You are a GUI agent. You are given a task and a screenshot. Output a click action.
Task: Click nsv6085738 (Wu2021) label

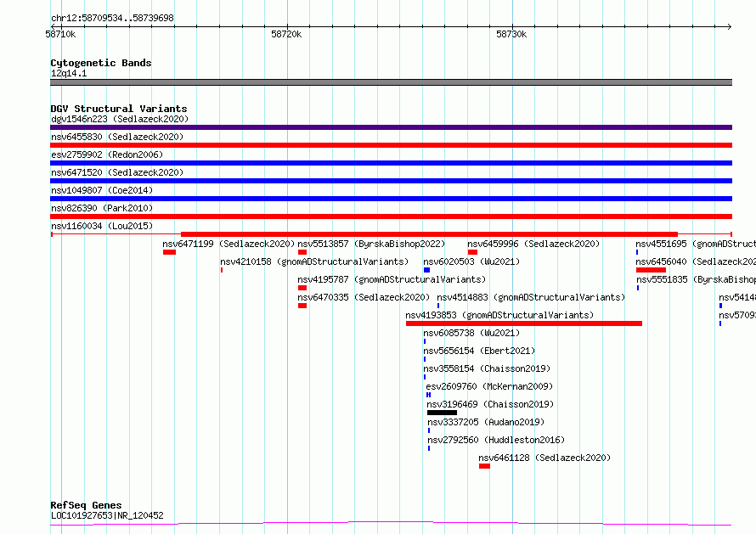tap(471, 333)
